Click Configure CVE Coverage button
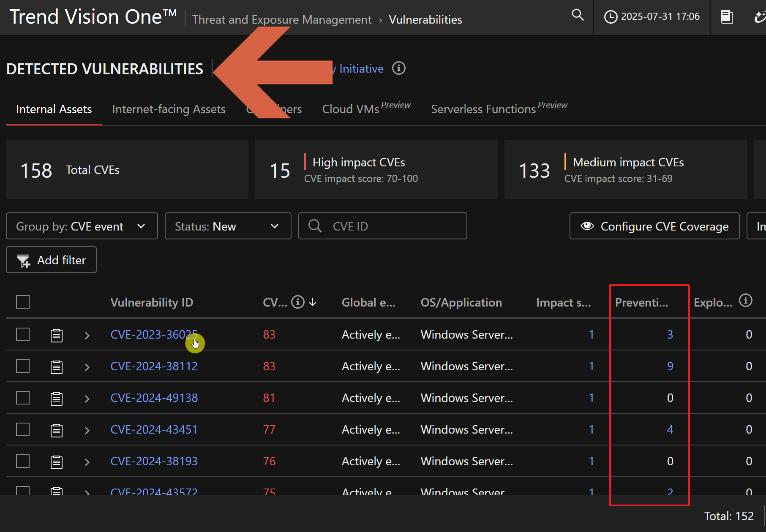This screenshot has width=766, height=532. (x=654, y=226)
